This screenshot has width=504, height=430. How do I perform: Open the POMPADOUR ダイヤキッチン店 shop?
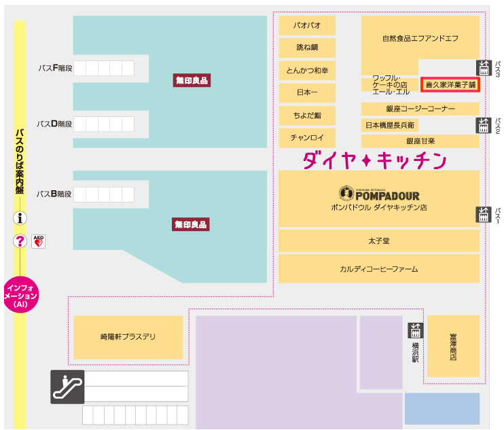(x=379, y=198)
